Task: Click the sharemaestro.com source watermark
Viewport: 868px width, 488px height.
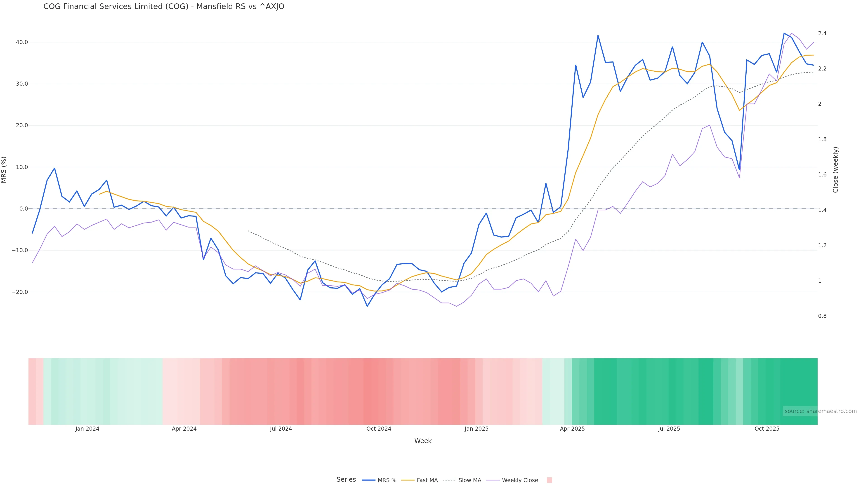Action: (x=820, y=411)
